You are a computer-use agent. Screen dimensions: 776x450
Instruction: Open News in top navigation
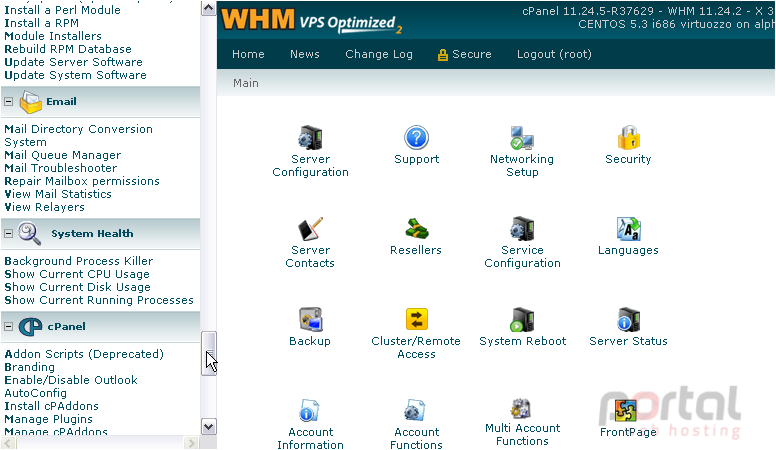[x=304, y=54]
